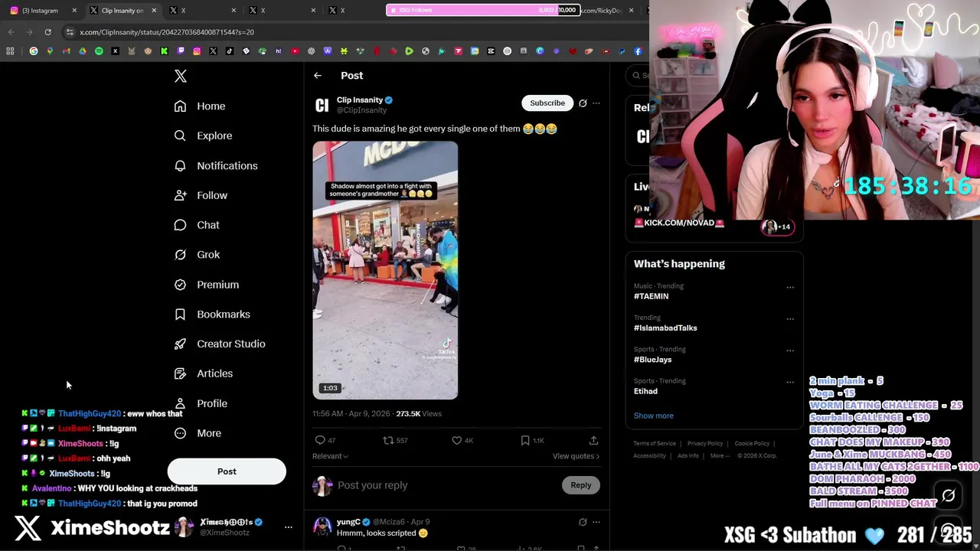
Task: Open the Kick bookmark icon in bookmarks bar
Action: click(x=164, y=51)
